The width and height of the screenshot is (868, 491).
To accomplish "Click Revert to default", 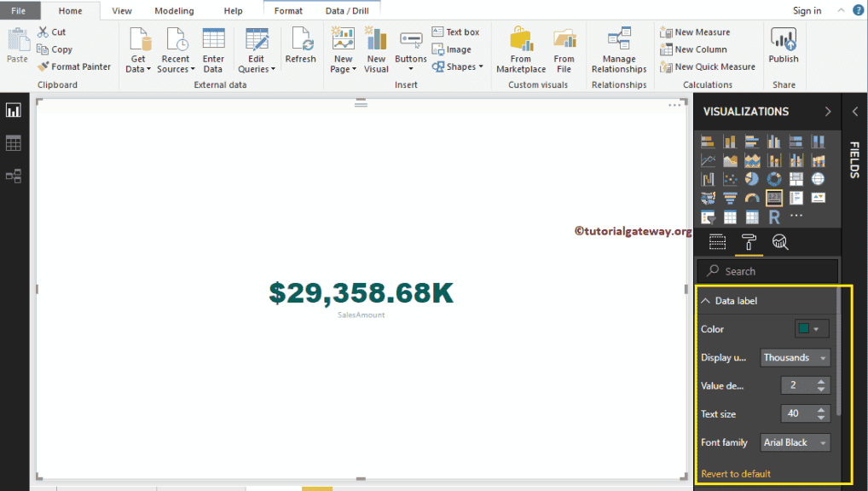I will pyautogui.click(x=734, y=473).
